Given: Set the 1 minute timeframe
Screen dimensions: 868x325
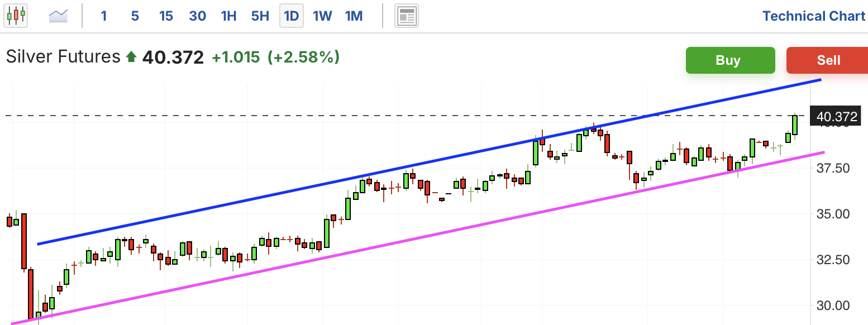Looking at the screenshot, I should (x=103, y=16).
